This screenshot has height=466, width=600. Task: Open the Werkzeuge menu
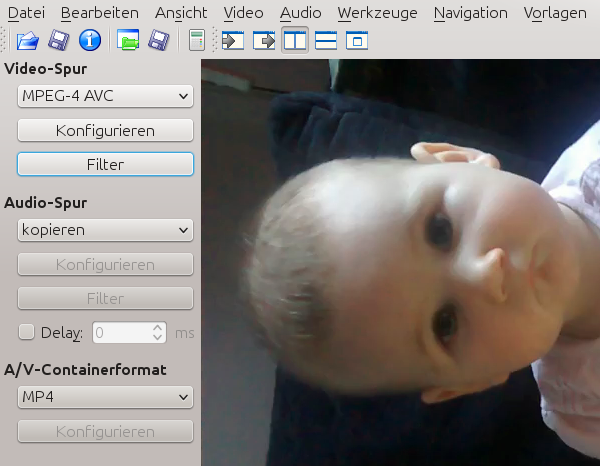point(378,13)
